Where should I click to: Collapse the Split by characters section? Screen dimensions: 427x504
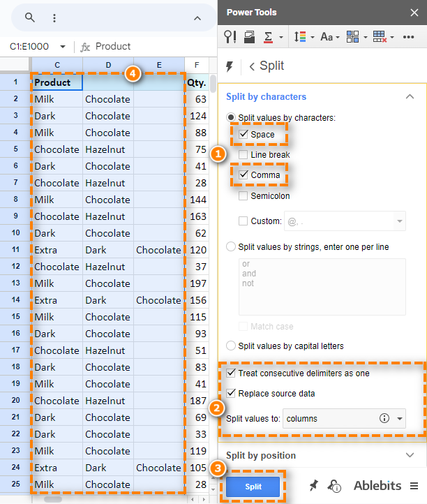click(x=410, y=96)
